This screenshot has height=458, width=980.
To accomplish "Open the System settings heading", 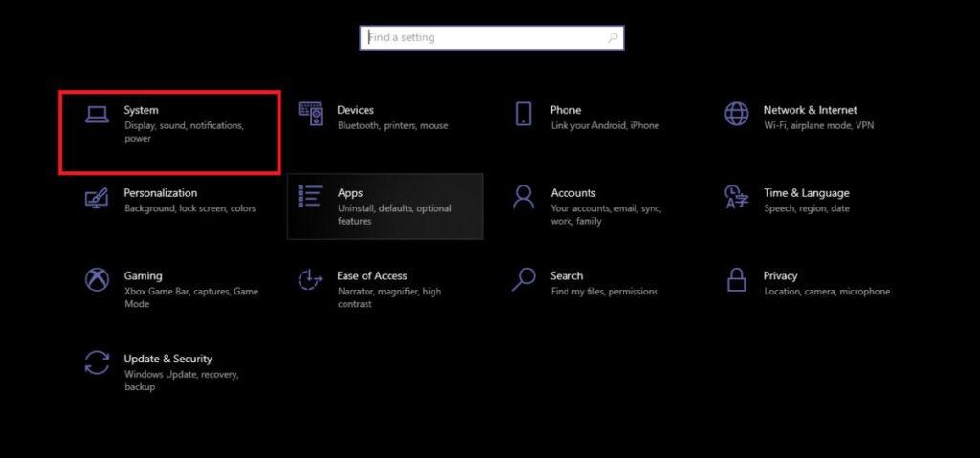I will [x=142, y=110].
